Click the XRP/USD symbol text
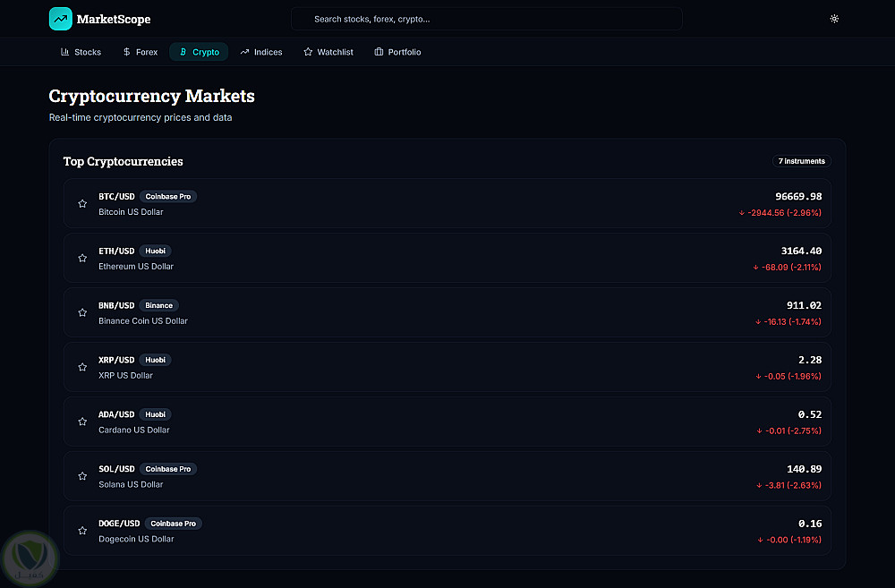The height and width of the screenshot is (588, 895). coord(116,360)
